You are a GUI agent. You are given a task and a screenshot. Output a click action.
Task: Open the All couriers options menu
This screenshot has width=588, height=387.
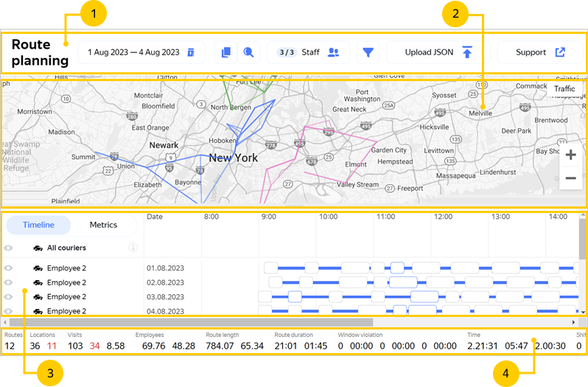pyautogui.click(x=133, y=248)
